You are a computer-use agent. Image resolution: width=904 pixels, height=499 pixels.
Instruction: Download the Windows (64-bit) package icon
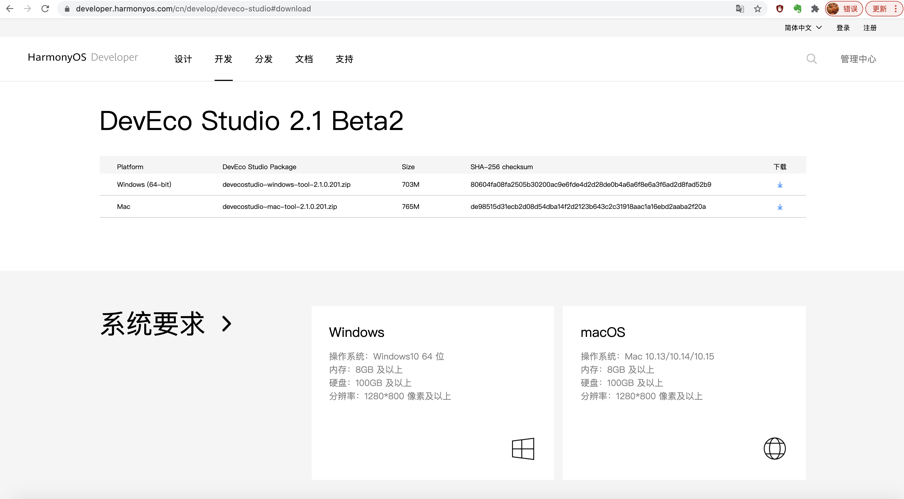[779, 185]
